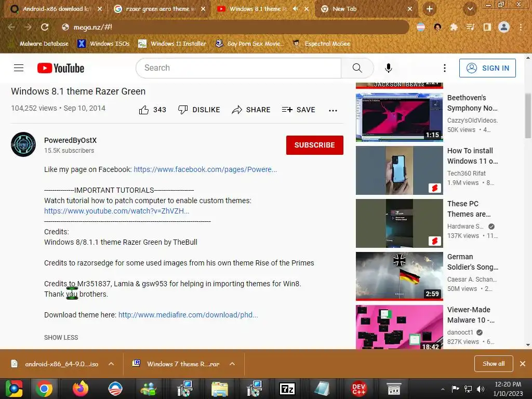Open How To install Windows 11 thumbnail

coord(400,170)
